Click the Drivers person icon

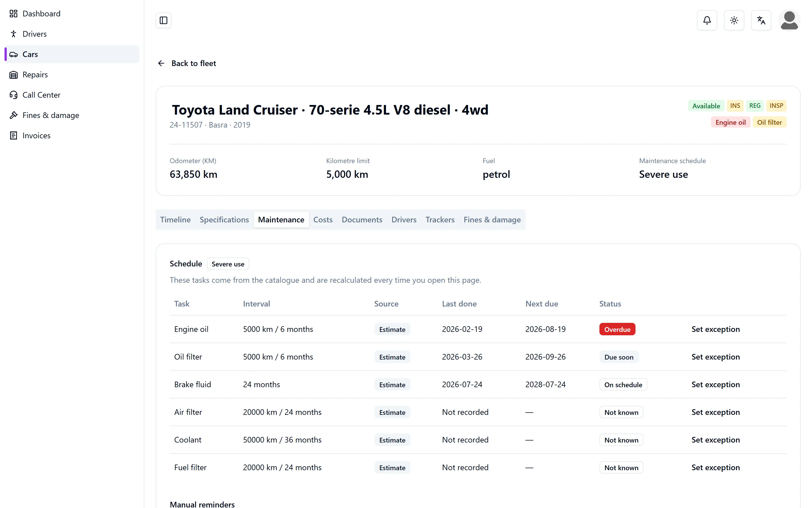tap(14, 34)
